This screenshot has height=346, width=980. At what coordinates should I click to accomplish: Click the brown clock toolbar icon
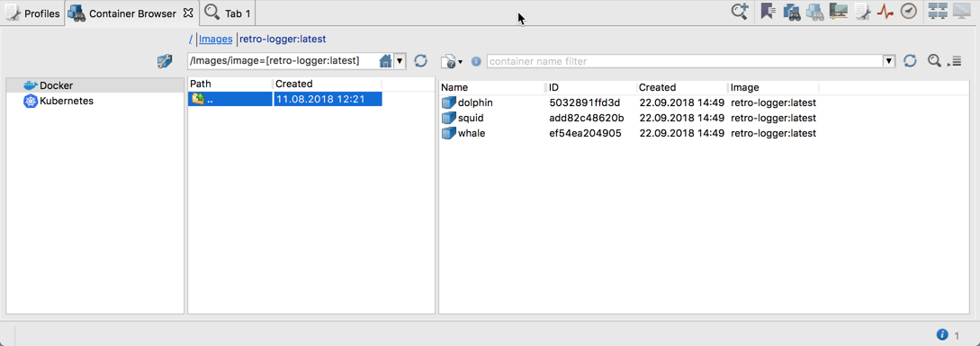click(x=909, y=12)
